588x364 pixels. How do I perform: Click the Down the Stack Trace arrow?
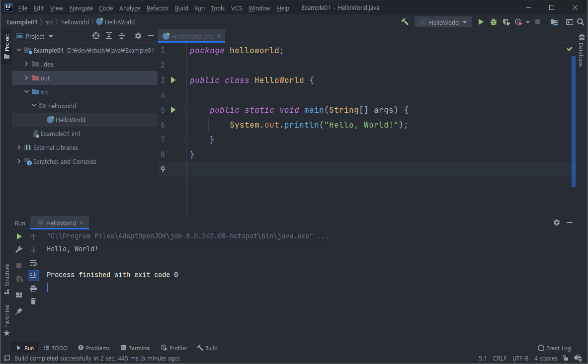coord(33,249)
